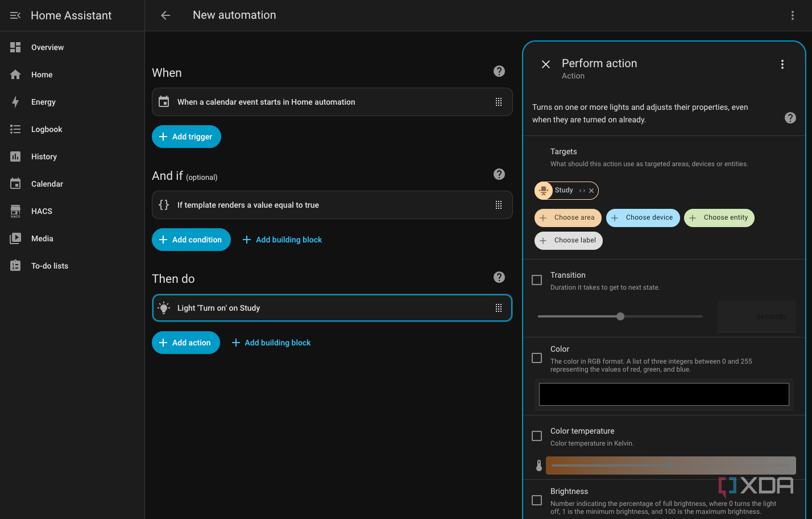Grab the calendar trigger drag handle
The height and width of the screenshot is (519, 812).
tap(499, 102)
